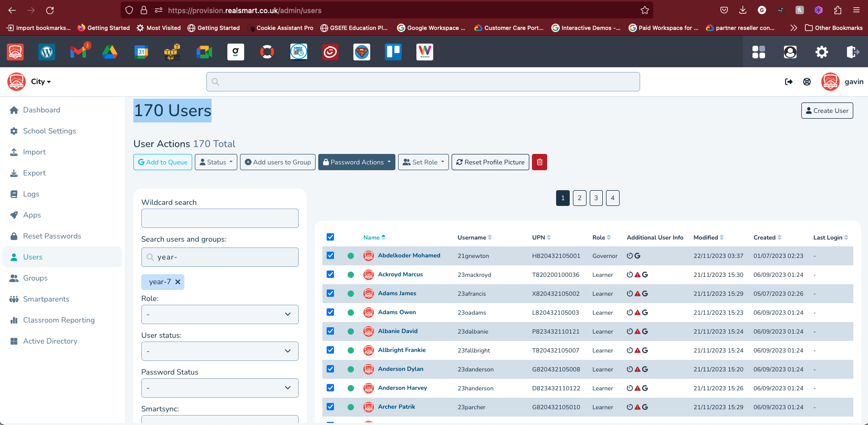Uncheck the Abdelkoder Mohamed row checkbox
Viewport: 868px width, 425px height.
(x=330, y=256)
